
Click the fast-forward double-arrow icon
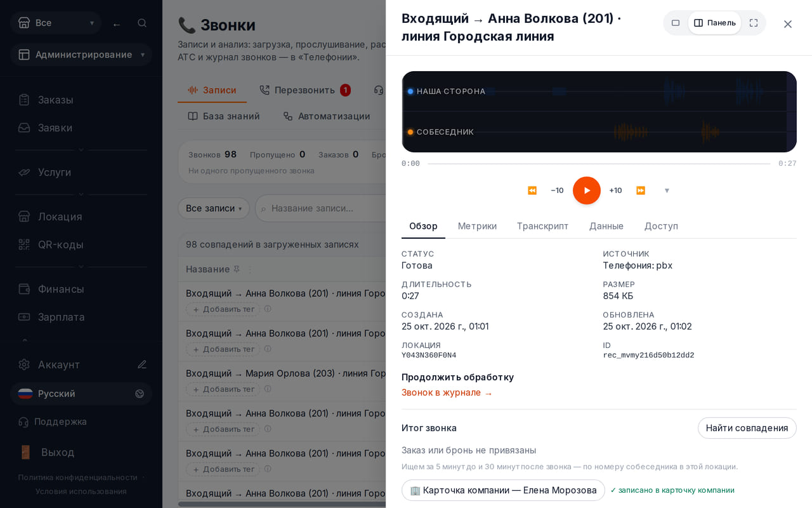641,190
